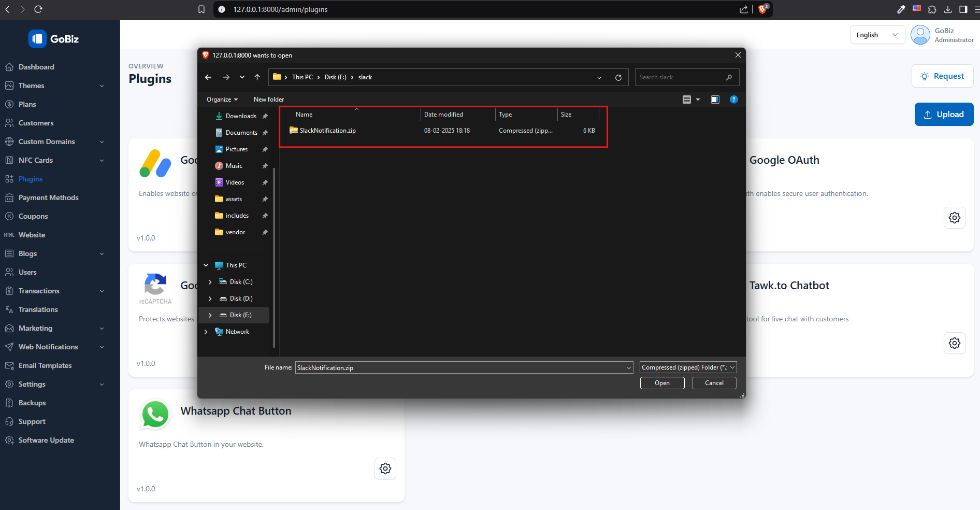
Task: Open file dialog help icon
Action: (733, 100)
